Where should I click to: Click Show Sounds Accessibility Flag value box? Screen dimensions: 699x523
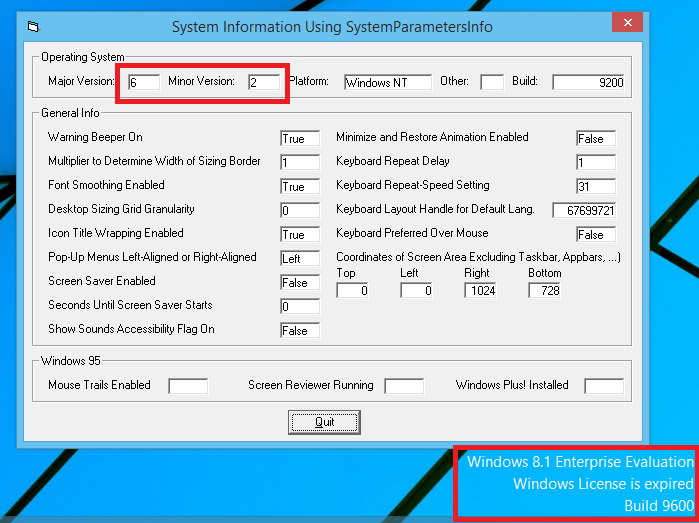click(x=300, y=331)
